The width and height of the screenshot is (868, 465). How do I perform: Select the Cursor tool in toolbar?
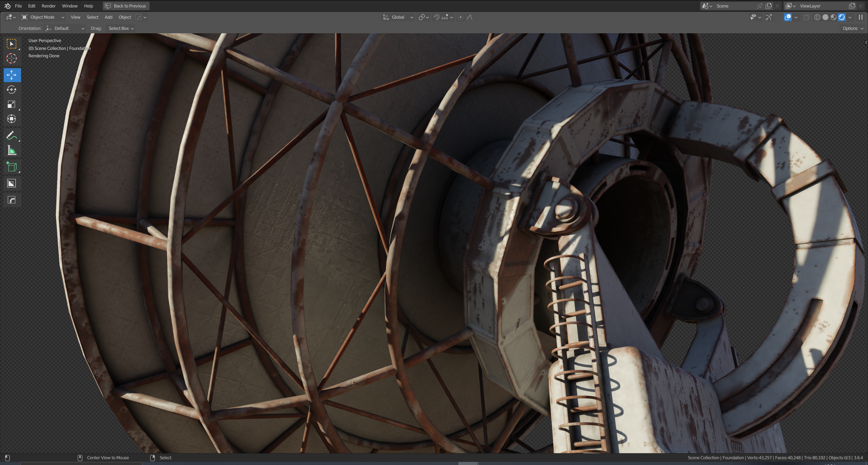click(11, 58)
